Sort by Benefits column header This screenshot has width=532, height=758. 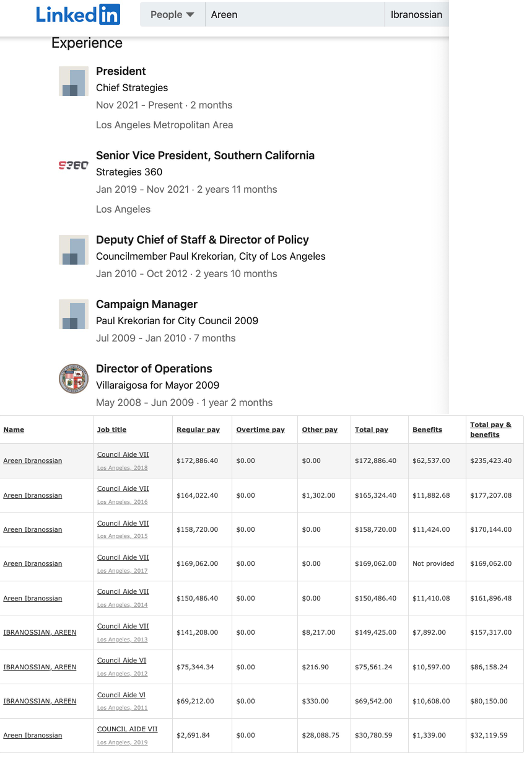coord(427,430)
